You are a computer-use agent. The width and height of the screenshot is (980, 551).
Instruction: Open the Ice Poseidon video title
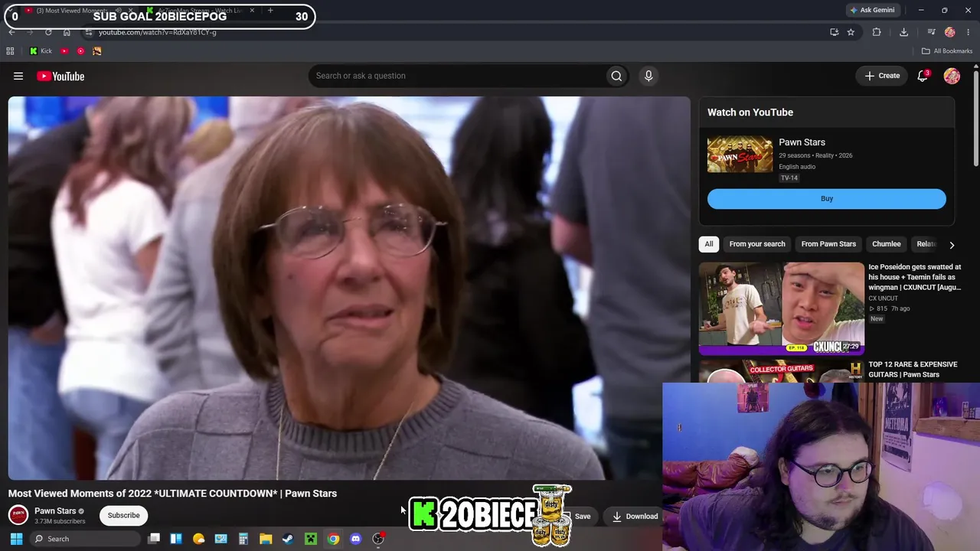pyautogui.click(x=914, y=277)
